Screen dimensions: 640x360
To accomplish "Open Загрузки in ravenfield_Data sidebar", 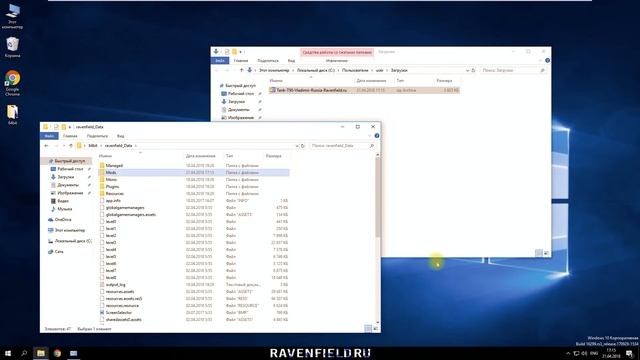I will coord(65,177).
